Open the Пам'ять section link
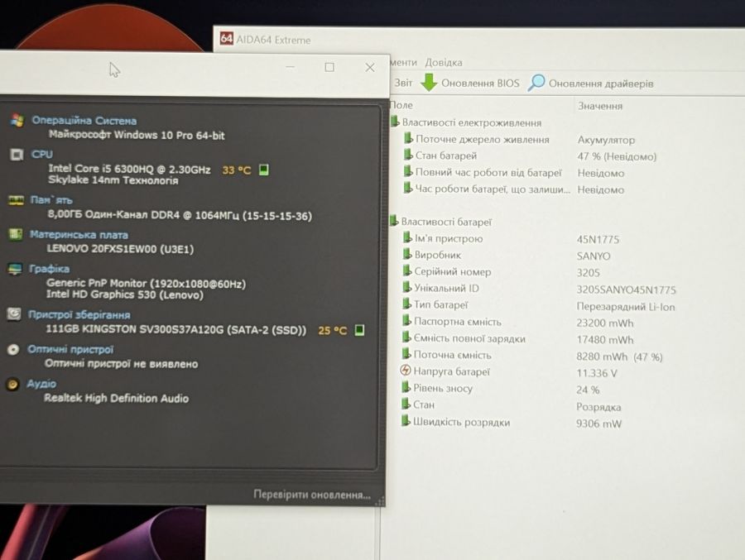 [x=51, y=200]
